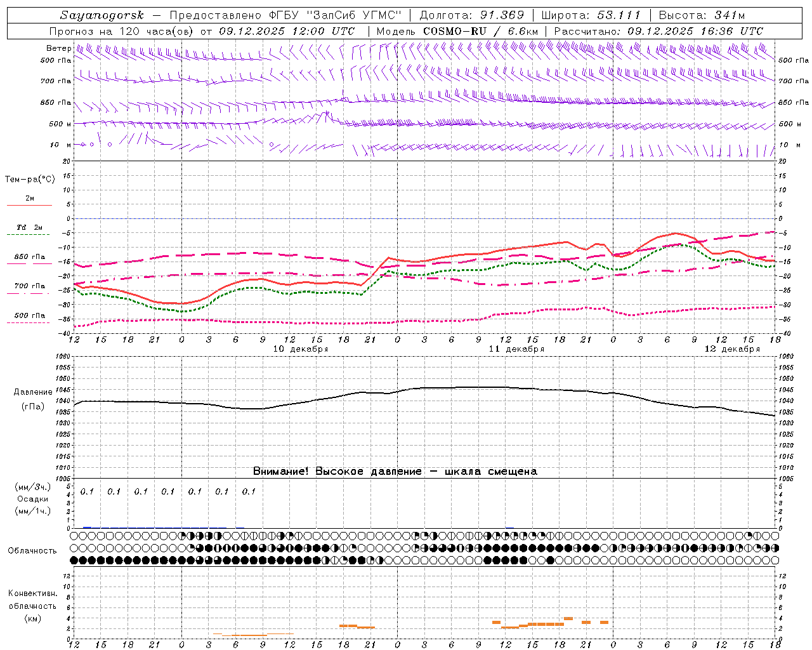Click the 'Высота: 341м' elevation field
Image resolution: width=812 pixels, height=650 pixels.
(x=702, y=15)
